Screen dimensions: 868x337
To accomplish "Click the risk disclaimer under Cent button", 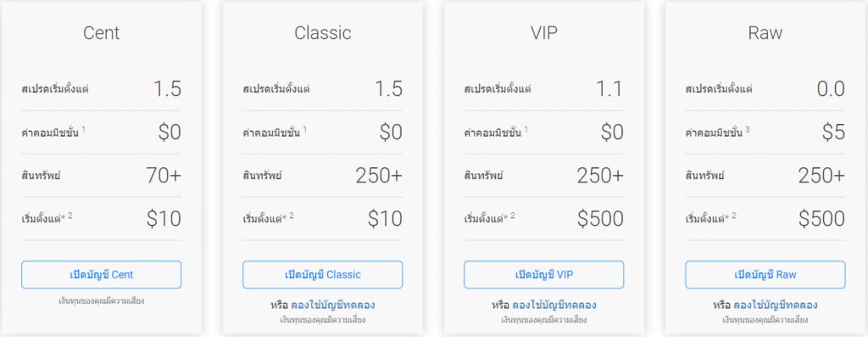I will 102,301.
